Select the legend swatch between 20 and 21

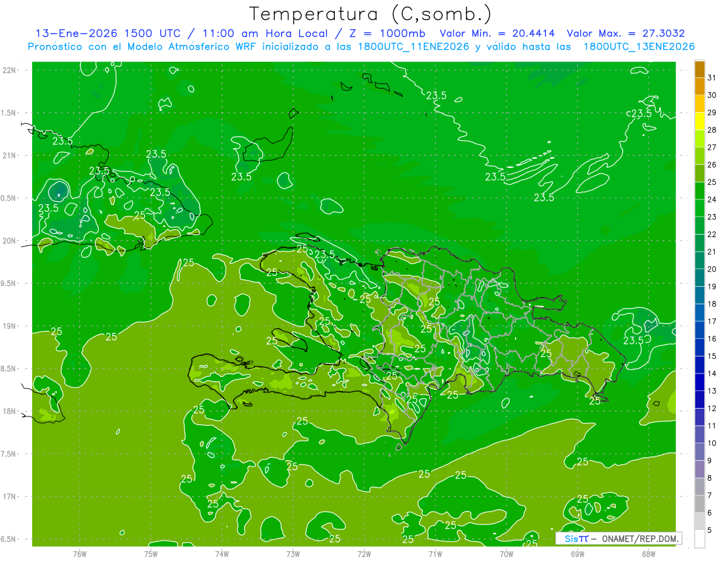[699, 261]
